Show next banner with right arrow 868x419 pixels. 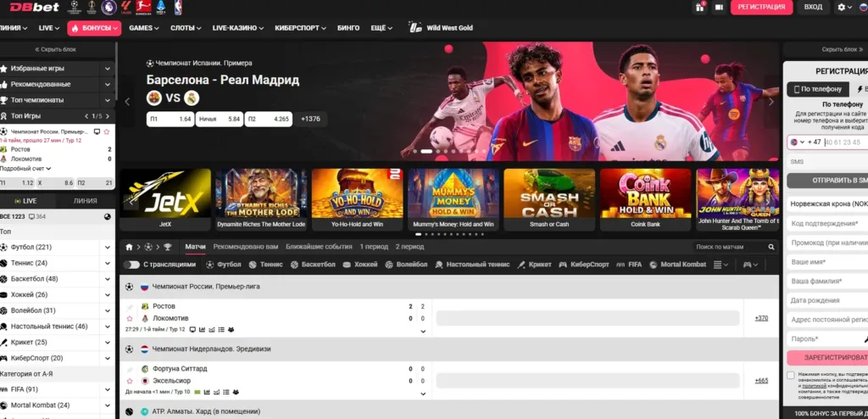click(x=771, y=102)
